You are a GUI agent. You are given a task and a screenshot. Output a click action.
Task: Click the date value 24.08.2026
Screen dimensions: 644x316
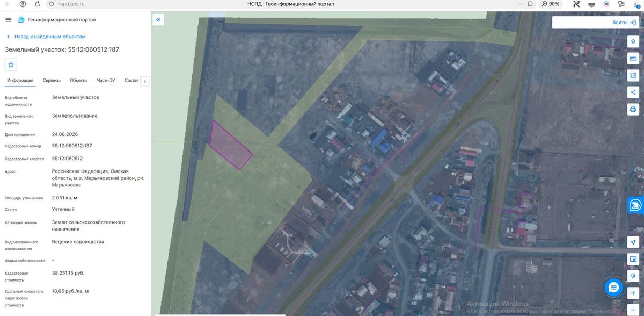[x=66, y=134]
